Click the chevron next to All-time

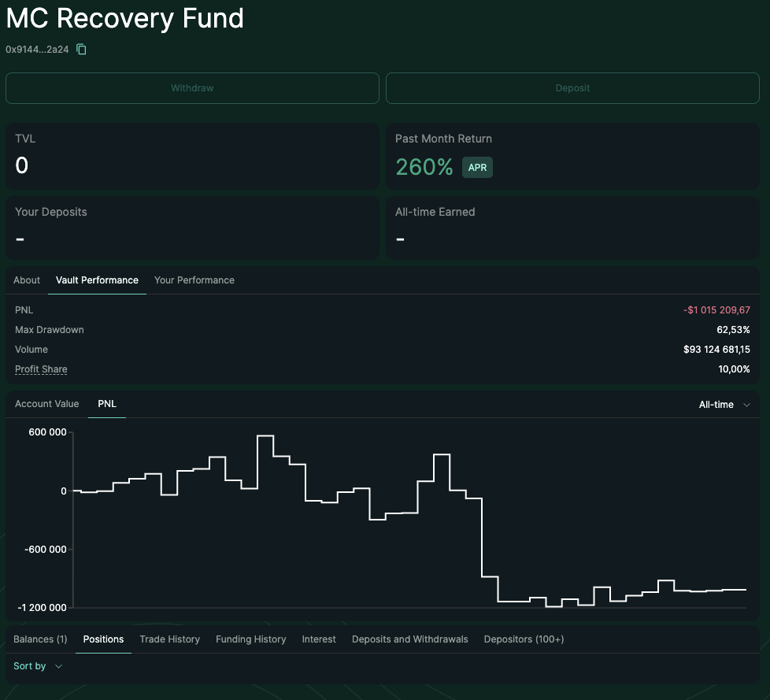click(747, 405)
